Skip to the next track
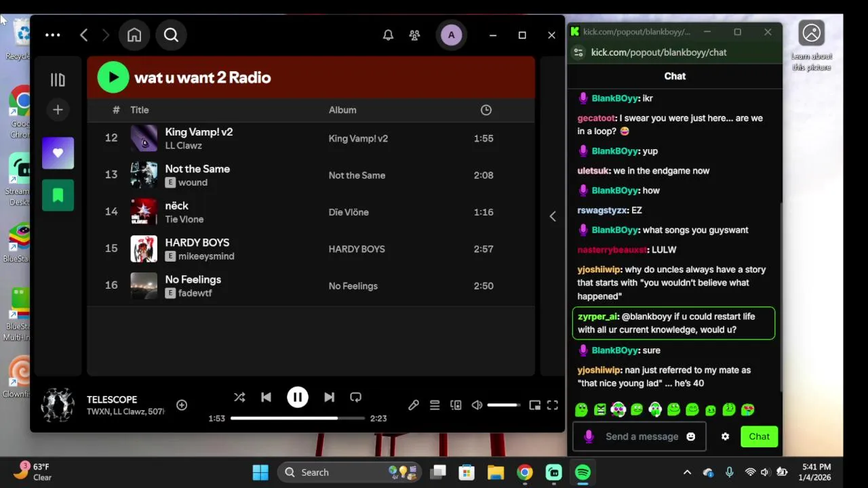The width and height of the screenshot is (868, 488). pos(329,397)
